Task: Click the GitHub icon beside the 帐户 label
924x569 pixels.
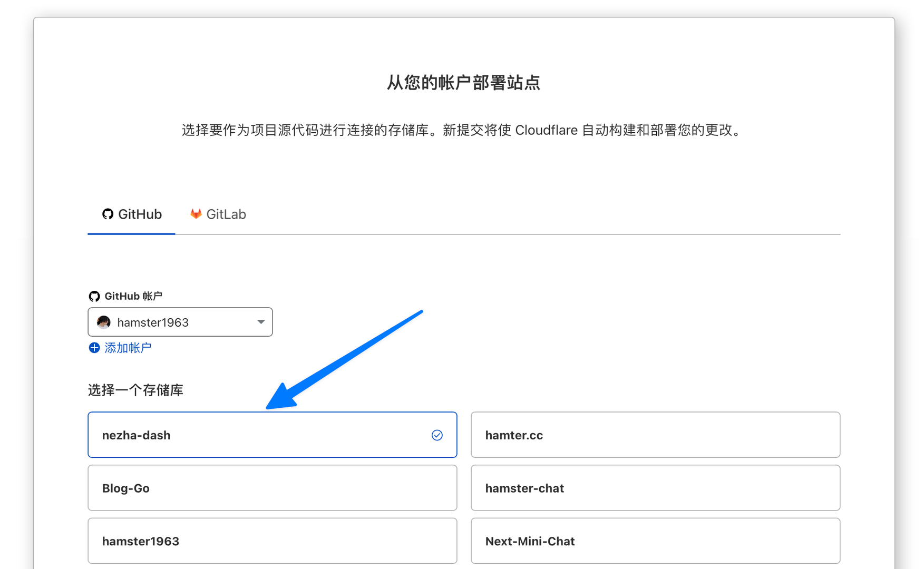Action: [94, 296]
